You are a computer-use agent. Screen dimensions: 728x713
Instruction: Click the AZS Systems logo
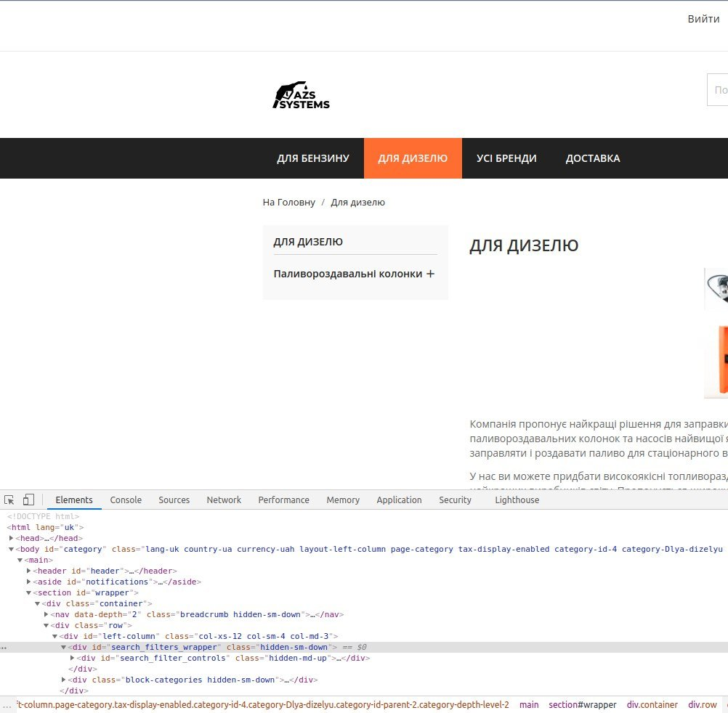pos(301,95)
